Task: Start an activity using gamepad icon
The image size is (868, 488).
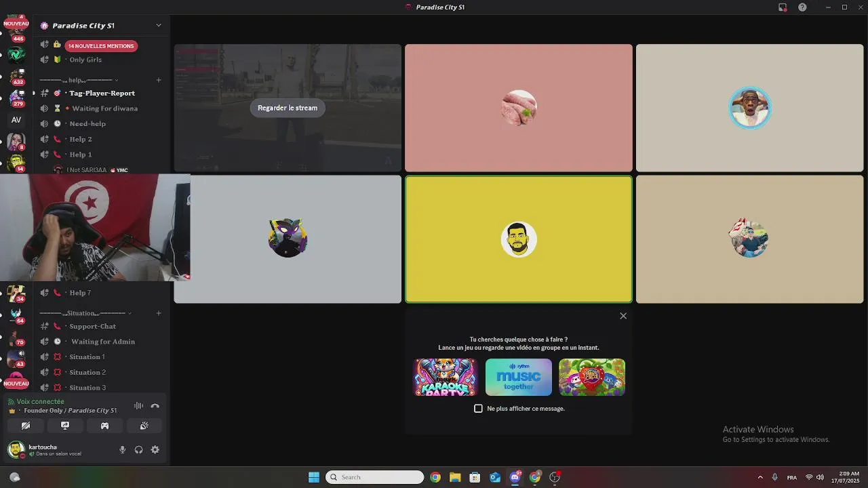Action: tap(104, 426)
